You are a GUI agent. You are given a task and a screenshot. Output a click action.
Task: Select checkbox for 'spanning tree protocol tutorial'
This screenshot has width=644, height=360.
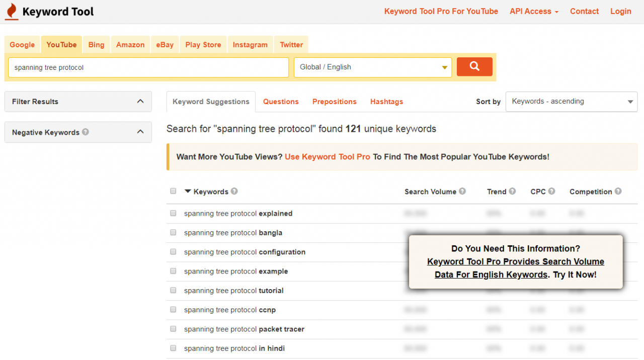point(174,290)
